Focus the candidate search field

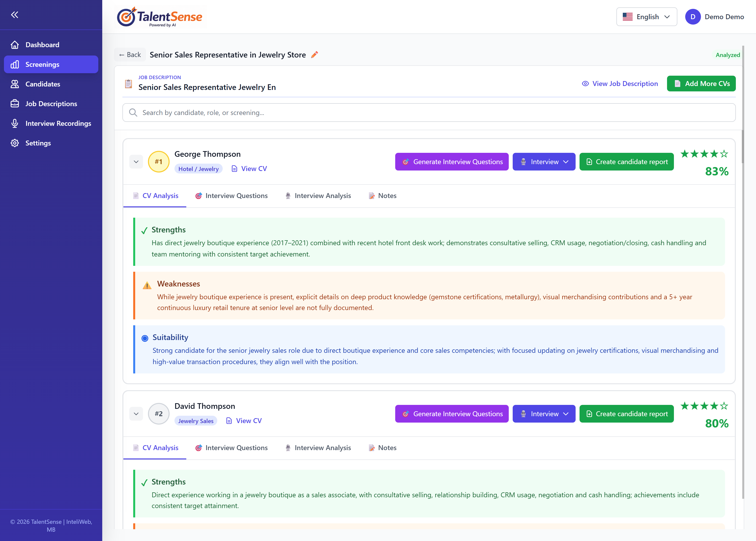(x=429, y=113)
